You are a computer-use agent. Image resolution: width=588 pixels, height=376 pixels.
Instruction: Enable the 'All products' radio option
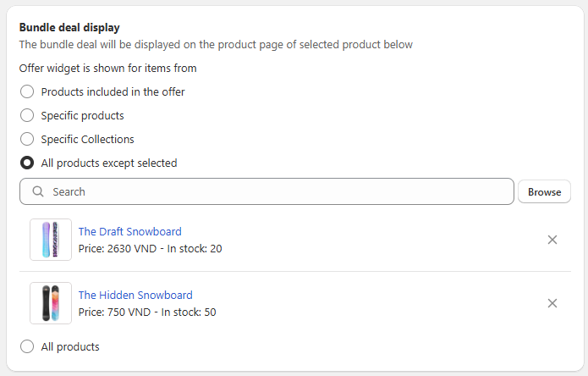(x=27, y=346)
